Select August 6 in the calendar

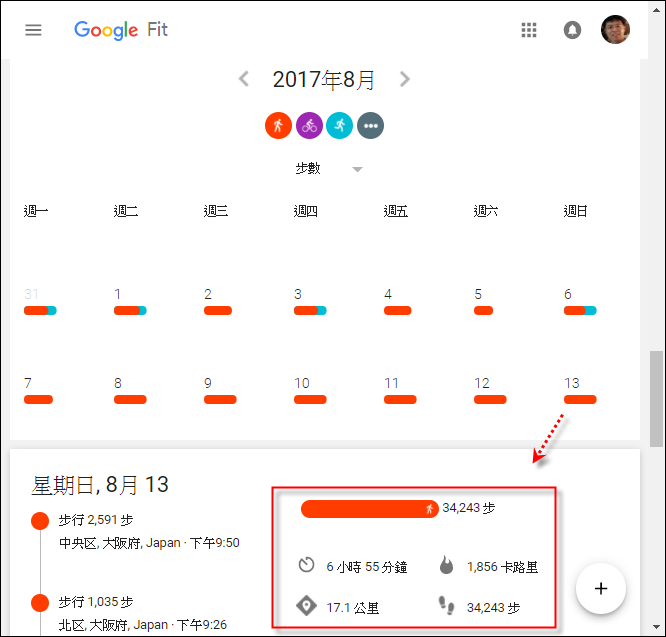pos(568,294)
